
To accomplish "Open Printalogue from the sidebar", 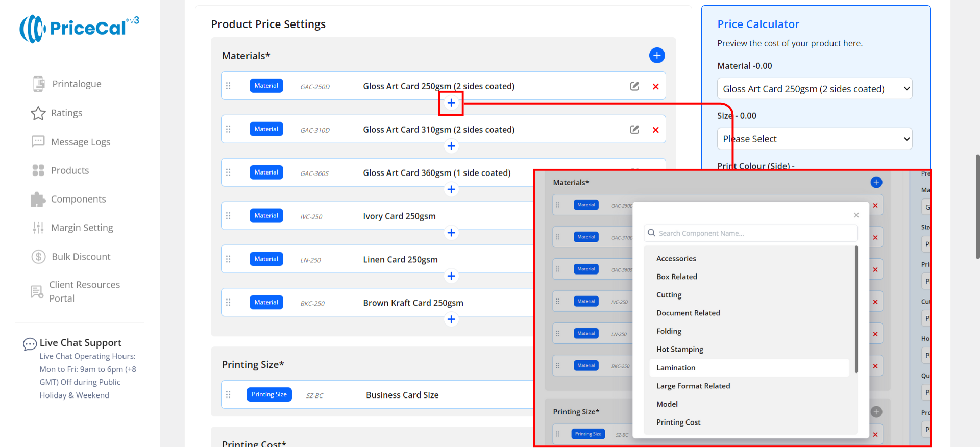I will click(x=77, y=84).
